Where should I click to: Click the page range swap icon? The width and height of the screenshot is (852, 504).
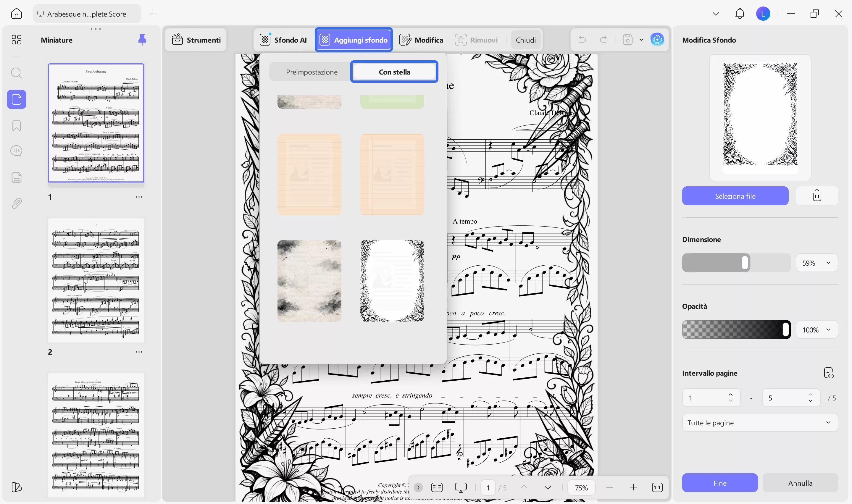click(x=829, y=373)
